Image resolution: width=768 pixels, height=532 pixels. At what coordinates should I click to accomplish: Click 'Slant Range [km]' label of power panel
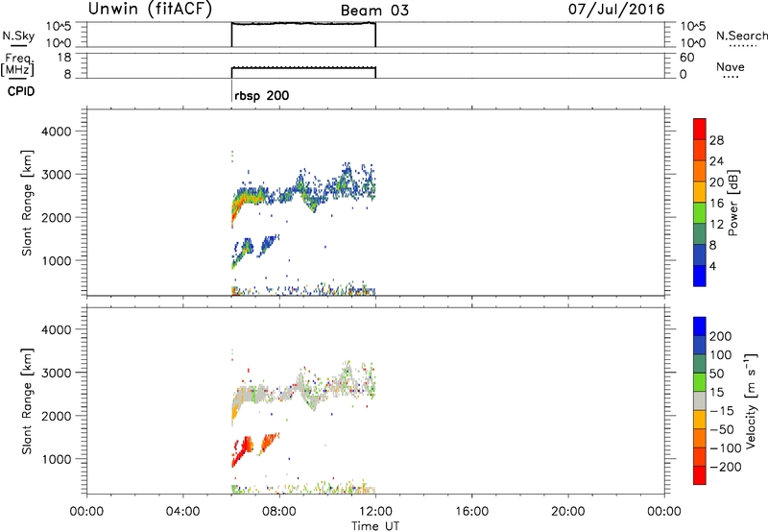pos(27,203)
